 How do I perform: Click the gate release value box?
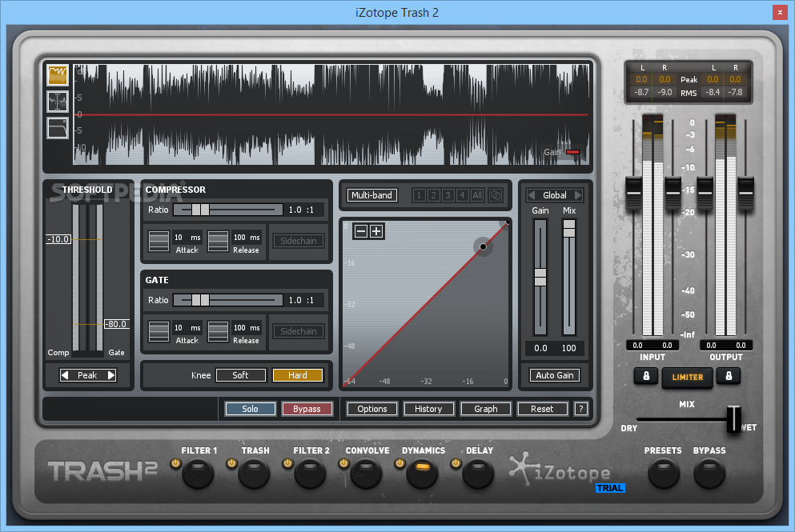point(247,328)
